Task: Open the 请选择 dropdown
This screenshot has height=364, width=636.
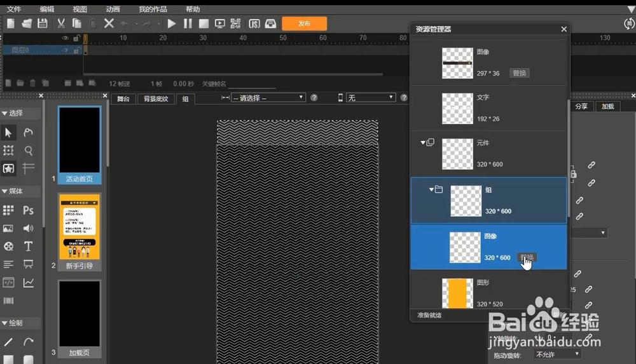Action: tap(268, 98)
